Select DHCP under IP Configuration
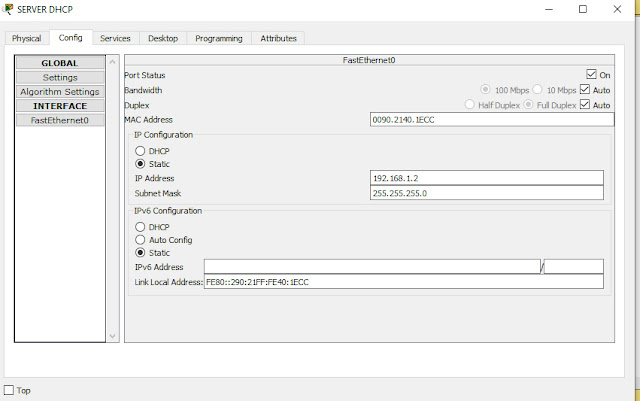 point(140,151)
